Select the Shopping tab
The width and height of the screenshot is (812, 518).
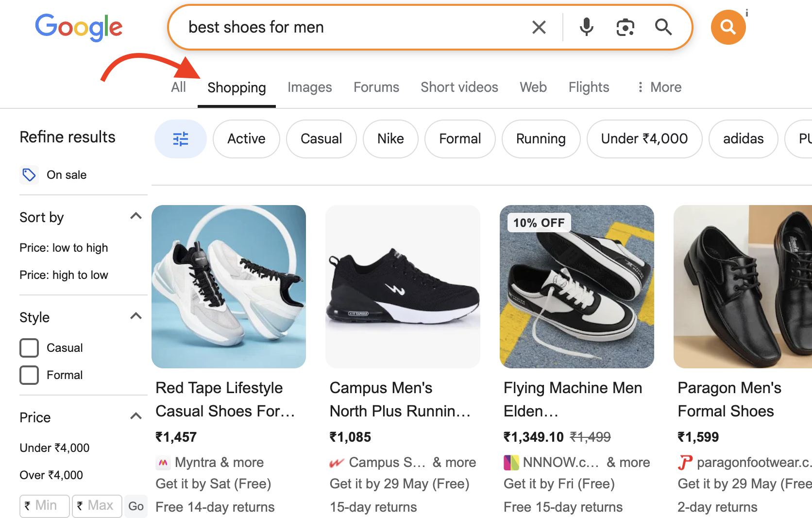coord(237,87)
